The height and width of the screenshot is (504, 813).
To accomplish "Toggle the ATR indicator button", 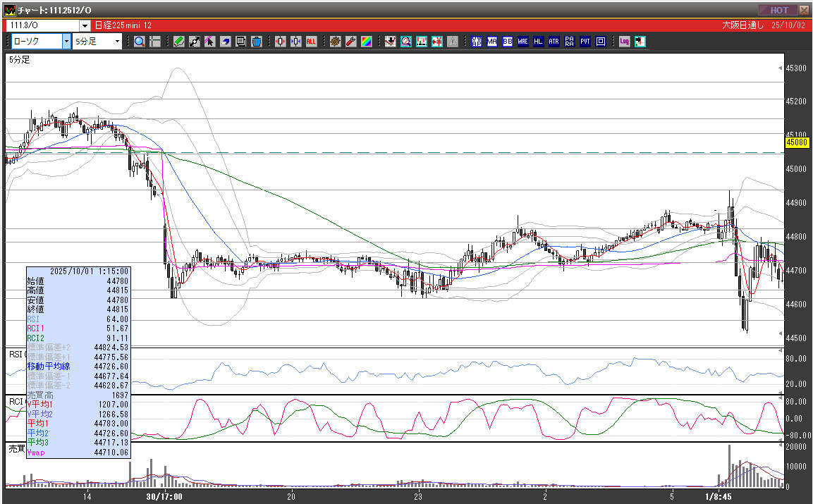I will point(554,42).
